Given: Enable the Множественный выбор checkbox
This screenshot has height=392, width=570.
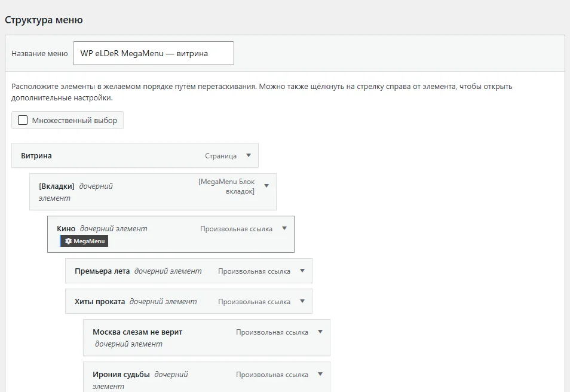Looking at the screenshot, I should tap(23, 120).
